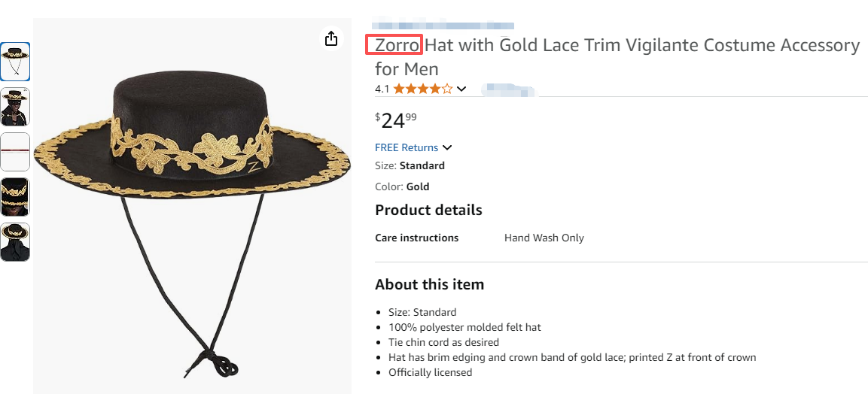The image size is (868, 394).
Task: Select the third thumbnail with red line
Action: tap(15, 151)
